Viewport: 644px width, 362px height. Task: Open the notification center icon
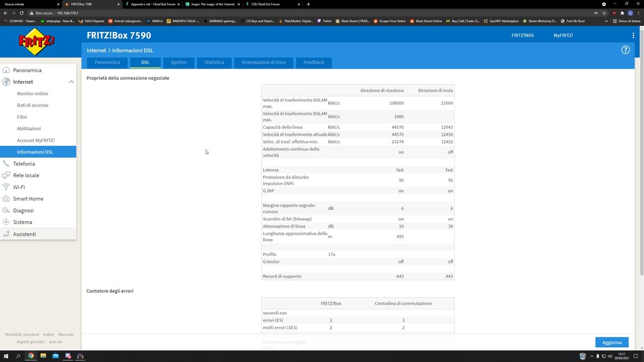point(636,356)
